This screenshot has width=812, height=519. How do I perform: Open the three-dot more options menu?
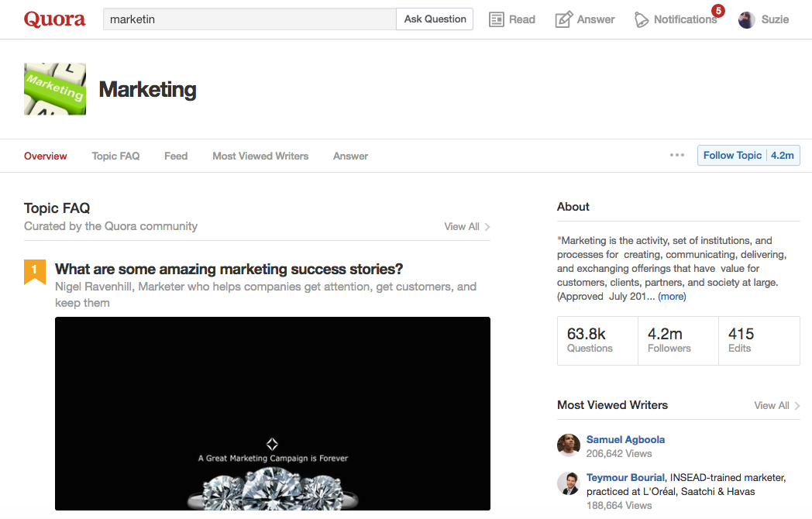coord(677,156)
